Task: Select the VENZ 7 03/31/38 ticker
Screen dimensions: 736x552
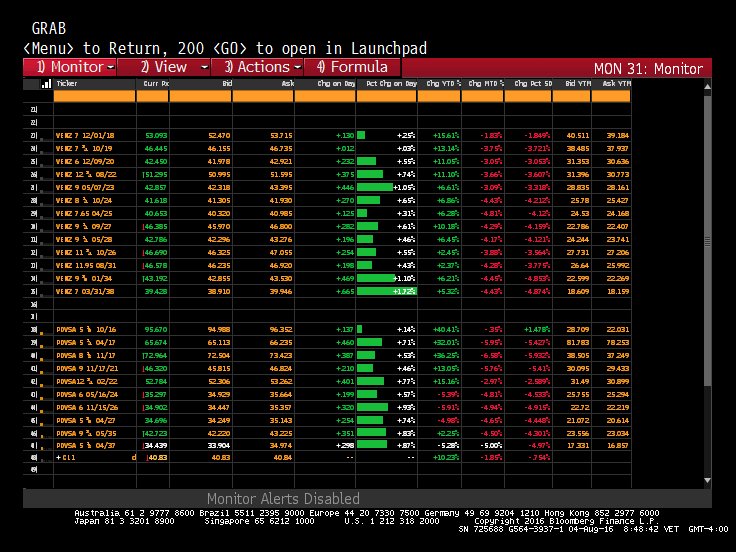Action: pos(85,291)
